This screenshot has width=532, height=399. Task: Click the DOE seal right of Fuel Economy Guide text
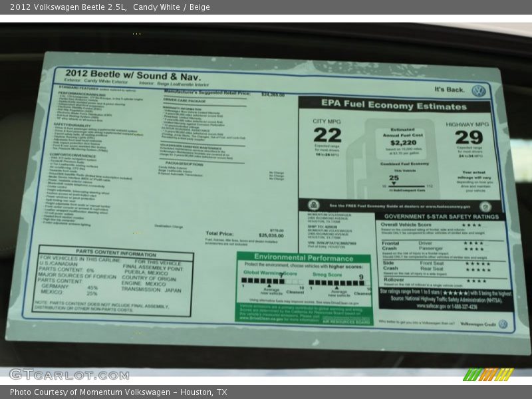485,206
